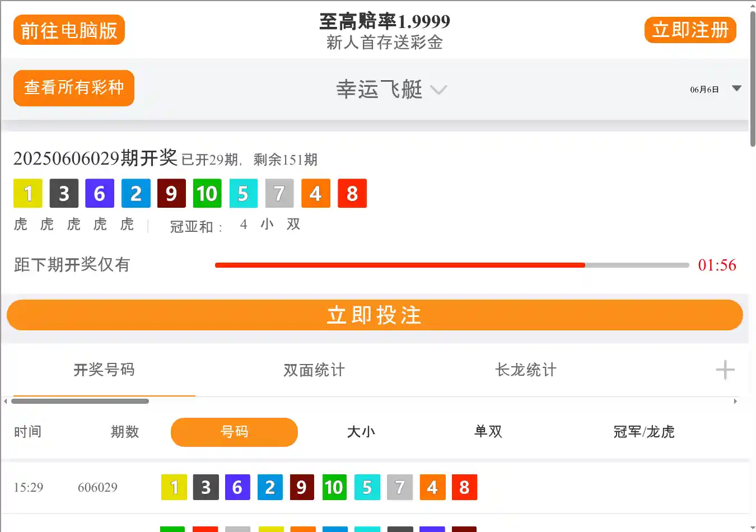Click the purple 6 ball in latest draw

100,193
